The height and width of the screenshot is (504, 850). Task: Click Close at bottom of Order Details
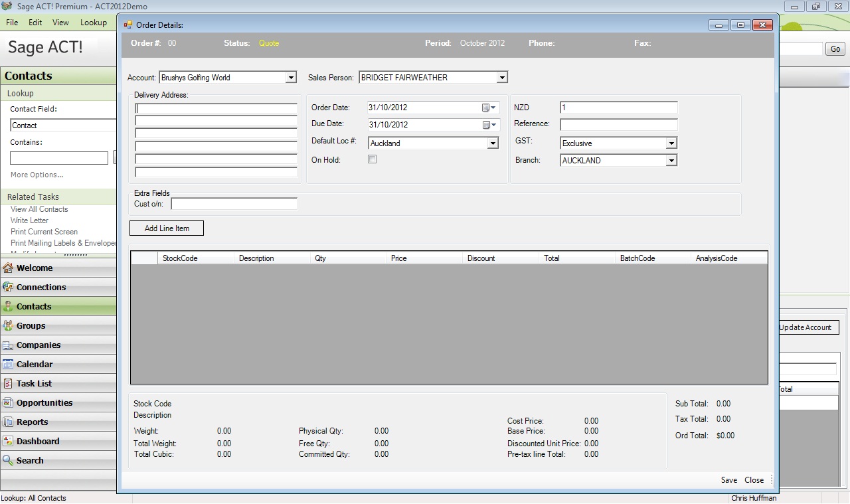[x=754, y=480]
